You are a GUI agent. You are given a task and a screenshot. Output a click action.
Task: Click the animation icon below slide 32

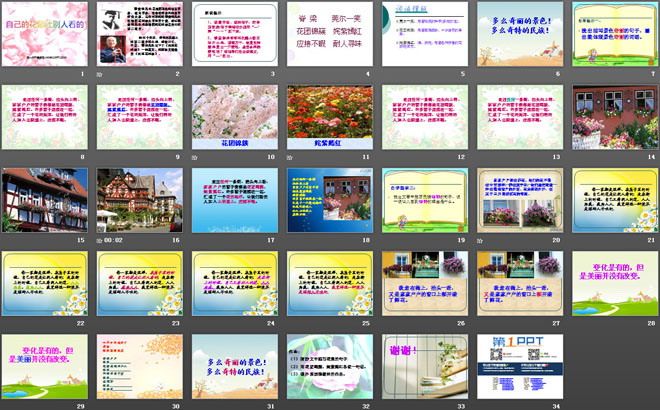[x=290, y=406]
